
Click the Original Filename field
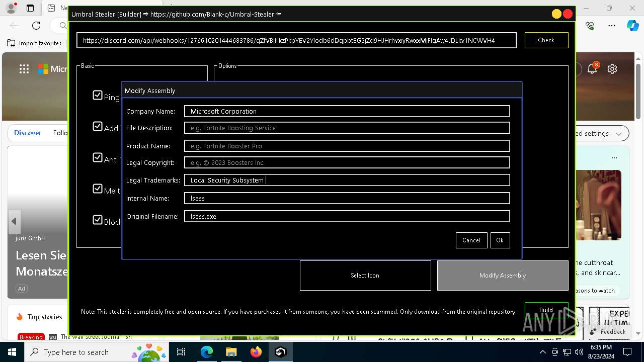(347, 216)
